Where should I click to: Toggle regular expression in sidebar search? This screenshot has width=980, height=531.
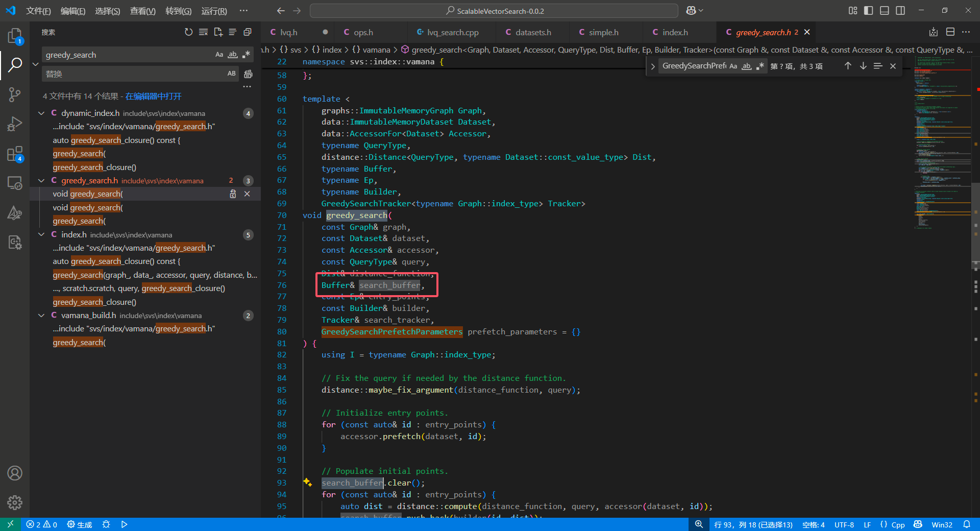(247, 55)
